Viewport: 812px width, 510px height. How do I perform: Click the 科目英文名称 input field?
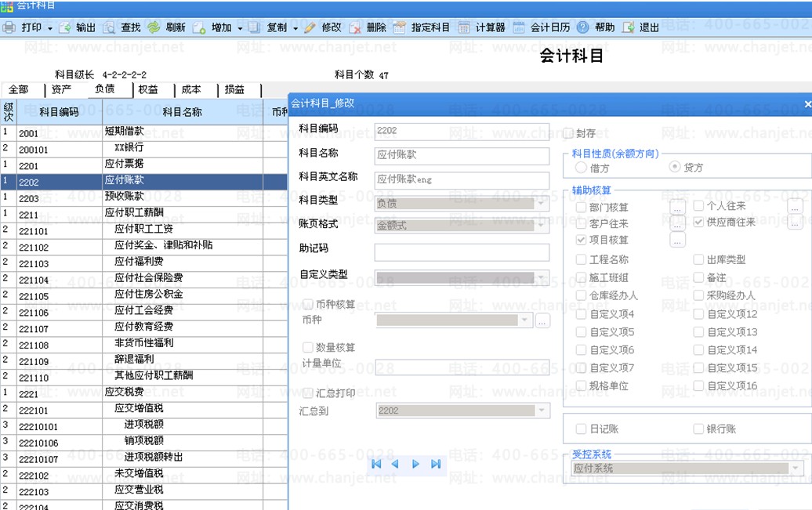coord(462,179)
